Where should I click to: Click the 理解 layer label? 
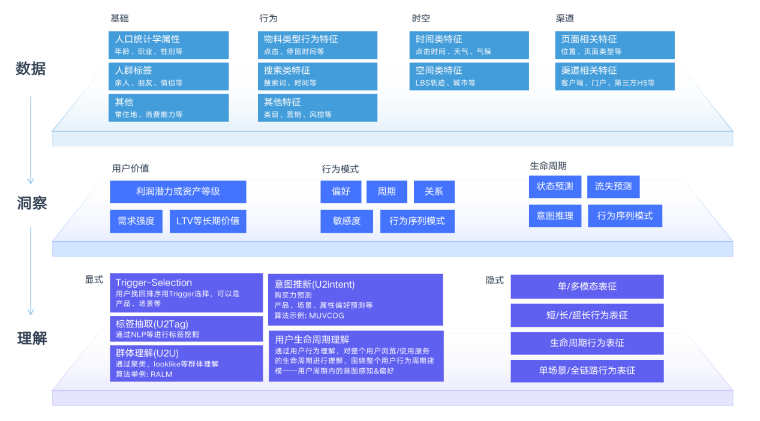[32, 338]
